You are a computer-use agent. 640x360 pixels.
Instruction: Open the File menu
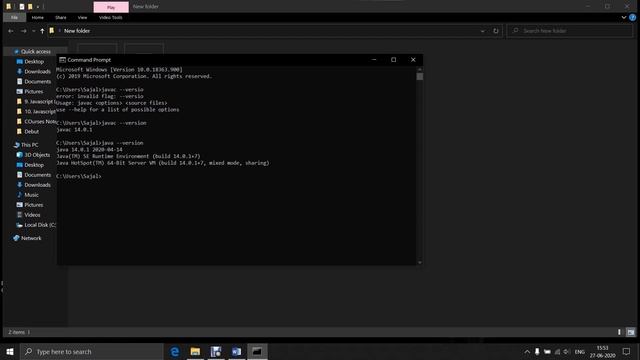click(14, 18)
